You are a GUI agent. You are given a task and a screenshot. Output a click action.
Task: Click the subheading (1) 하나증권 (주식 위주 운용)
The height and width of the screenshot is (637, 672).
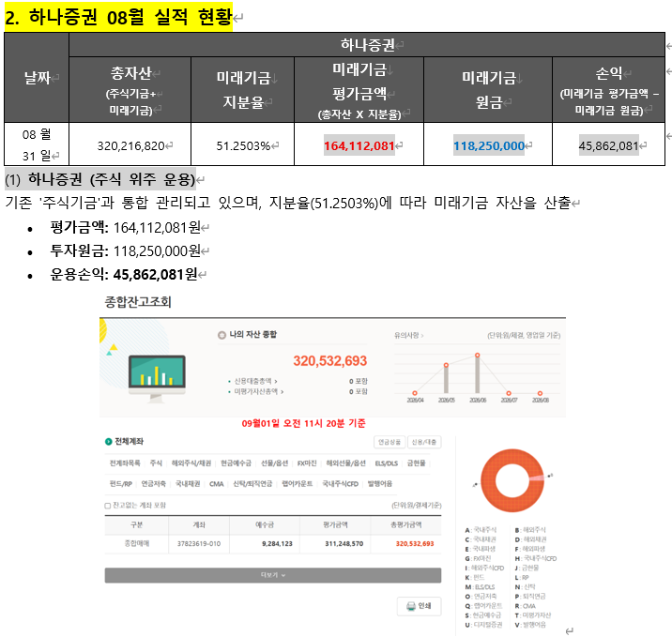[100, 178]
